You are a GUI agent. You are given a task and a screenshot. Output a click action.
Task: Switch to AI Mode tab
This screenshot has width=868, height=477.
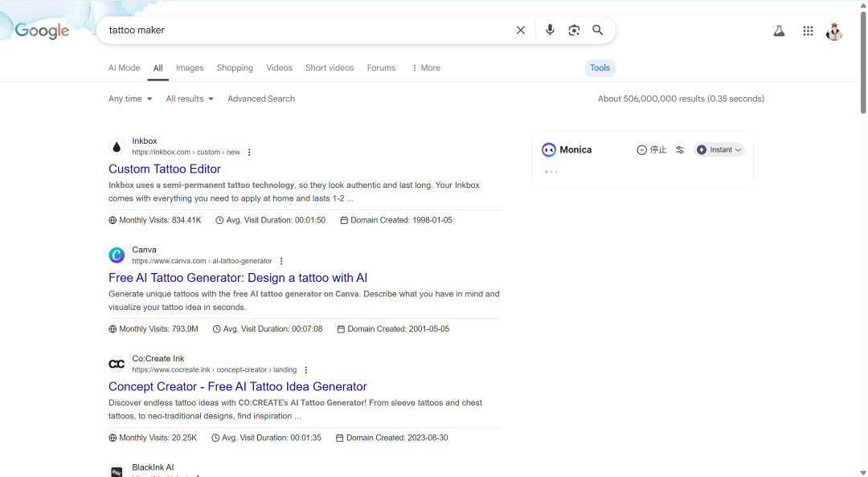pos(124,67)
